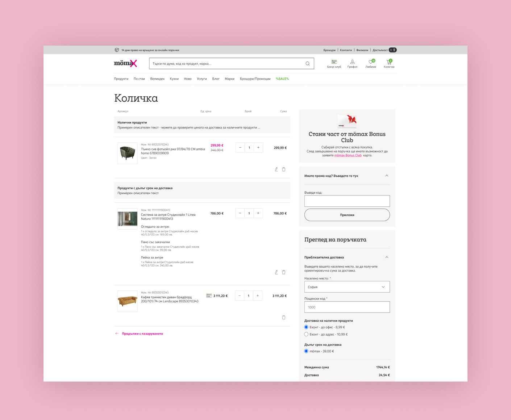Select mömax 39,00 € delivery option
The height and width of the screenshot is (420, 511).
pyautogui.click(x=306, y=351)
